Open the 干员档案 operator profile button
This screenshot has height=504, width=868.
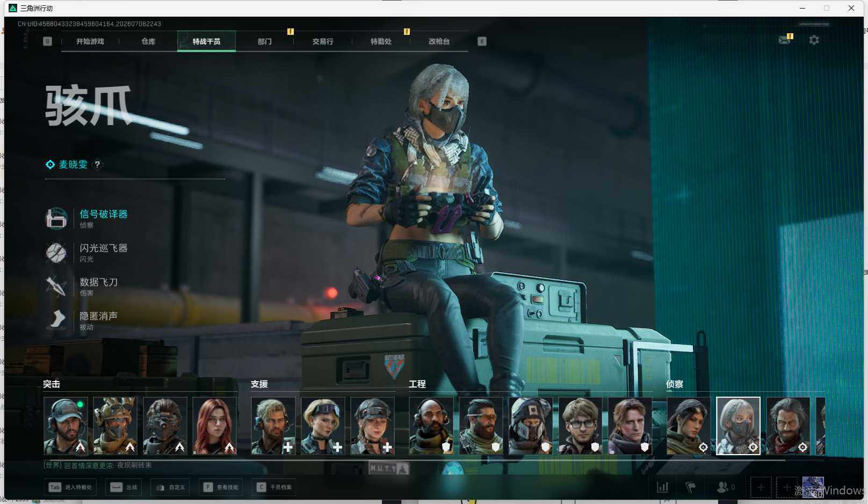point(274,487)
